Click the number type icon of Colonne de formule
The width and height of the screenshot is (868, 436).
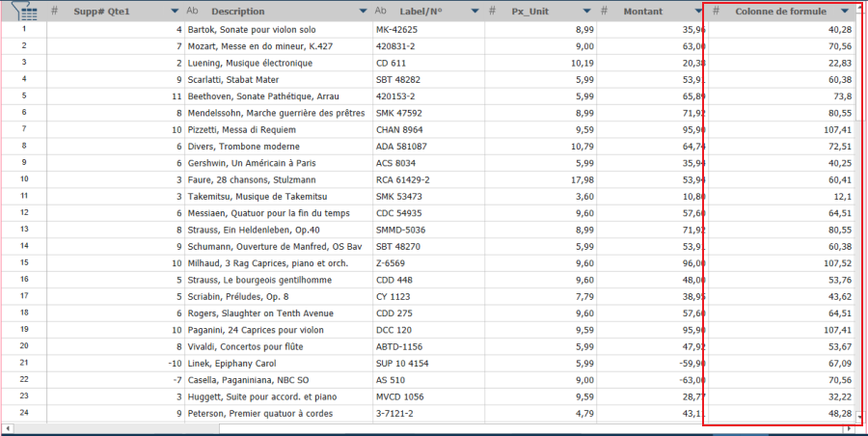point(716,11)
